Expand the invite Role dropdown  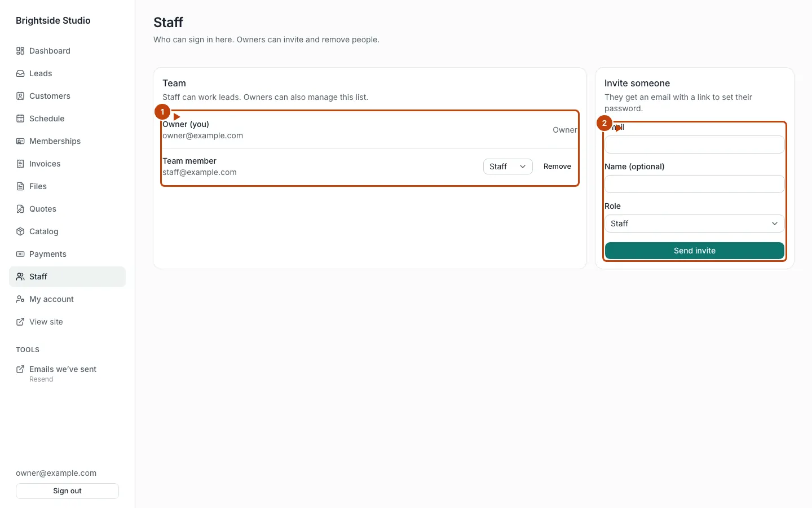[695, 224]
